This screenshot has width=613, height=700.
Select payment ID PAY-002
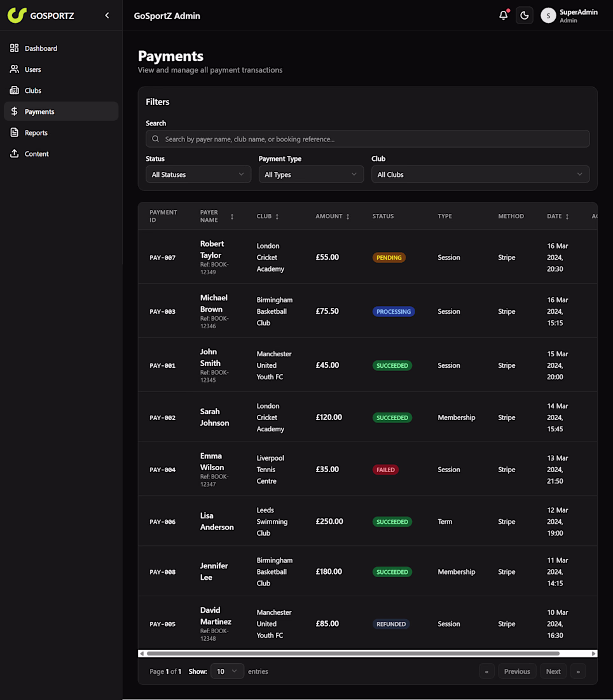162,418
